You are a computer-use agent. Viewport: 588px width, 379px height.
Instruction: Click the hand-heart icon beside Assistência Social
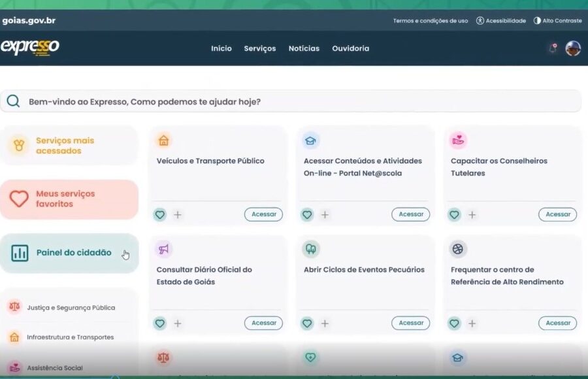[14, 367]
